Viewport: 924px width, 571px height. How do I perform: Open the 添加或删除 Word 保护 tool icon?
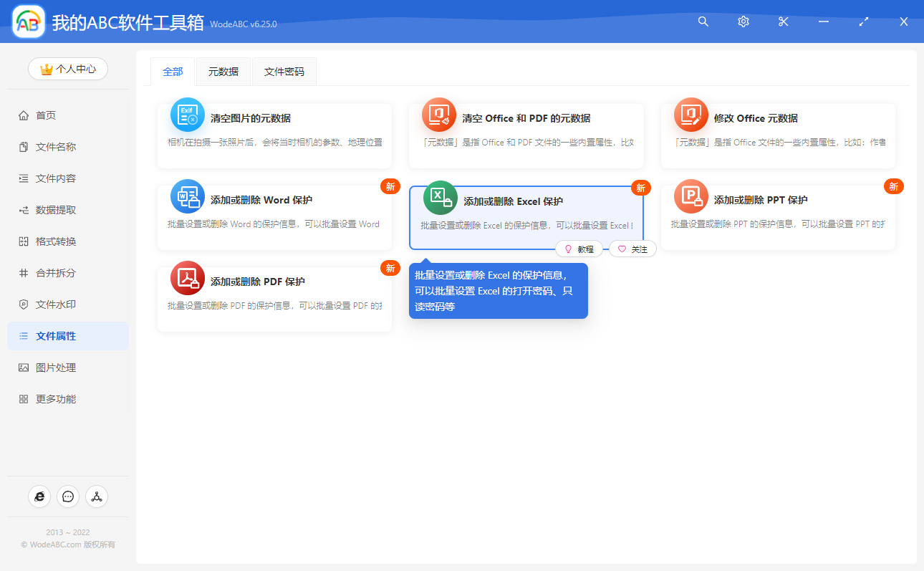pyautogui.click(x=187, y=196)
